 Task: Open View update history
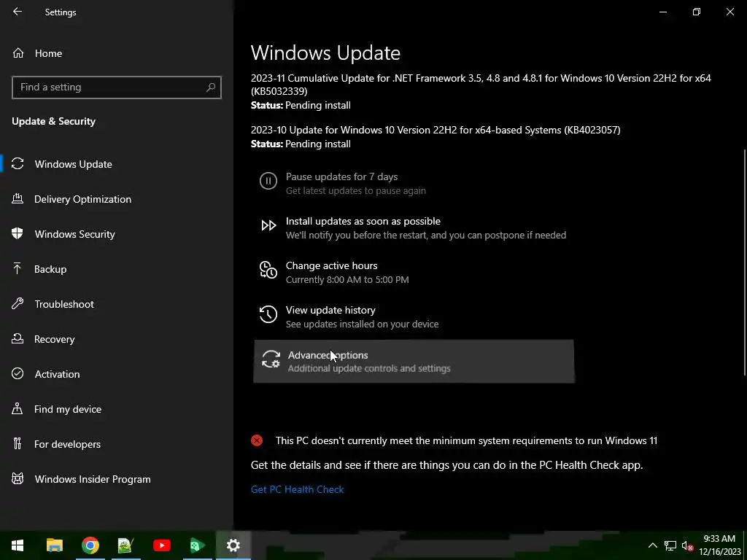(413, 316)
